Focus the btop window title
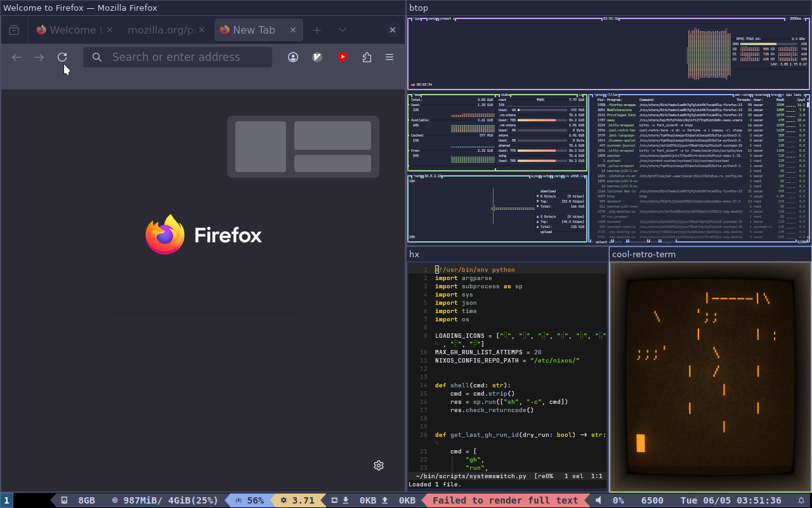 click(x=419, y=8)
